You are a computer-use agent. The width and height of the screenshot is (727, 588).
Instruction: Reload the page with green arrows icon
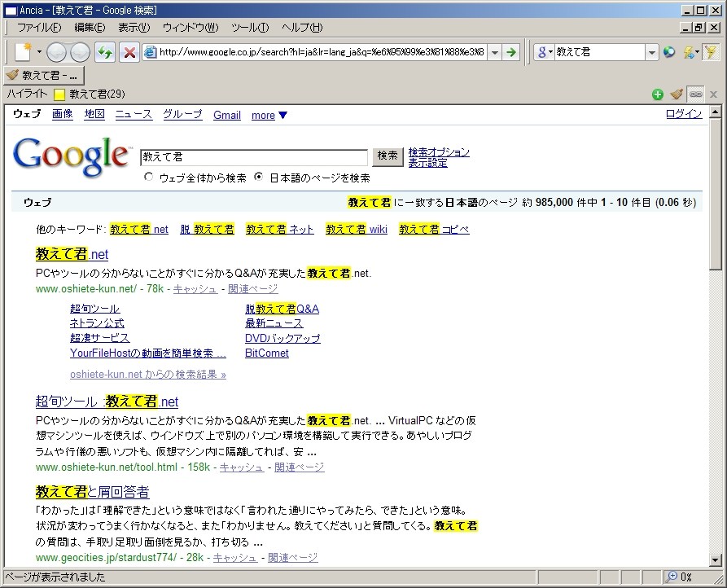pos(105,52)
